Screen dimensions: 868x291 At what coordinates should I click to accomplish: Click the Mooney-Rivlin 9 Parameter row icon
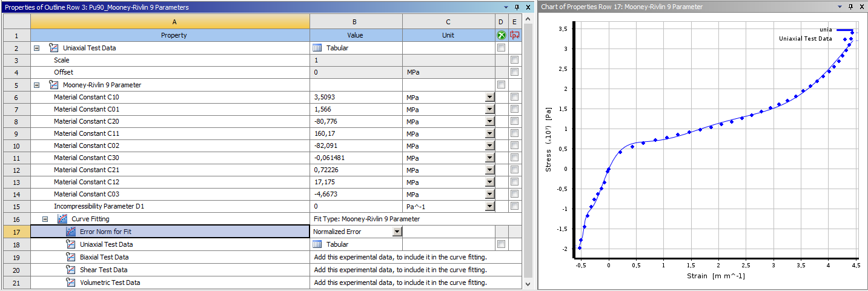53,85
